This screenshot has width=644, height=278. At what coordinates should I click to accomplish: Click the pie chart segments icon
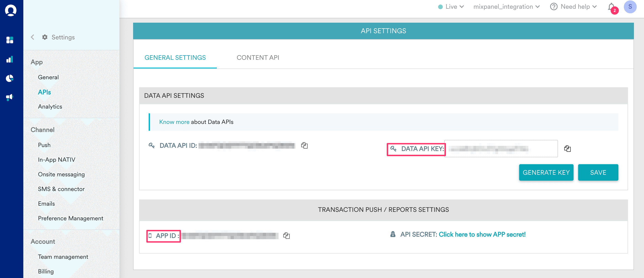(10, 78)
